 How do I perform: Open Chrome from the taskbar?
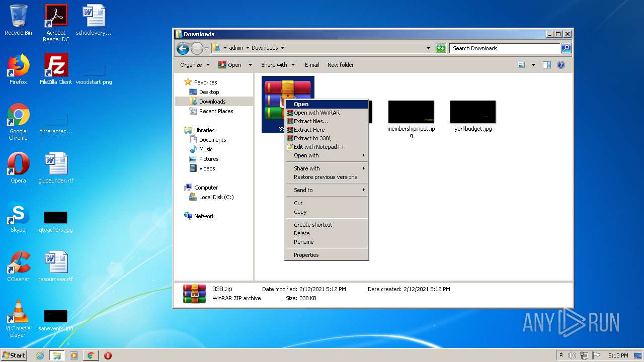(x=91, y=355)
